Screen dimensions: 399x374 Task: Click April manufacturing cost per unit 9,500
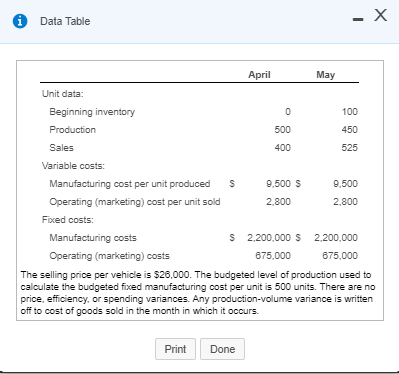coord(279,184)
